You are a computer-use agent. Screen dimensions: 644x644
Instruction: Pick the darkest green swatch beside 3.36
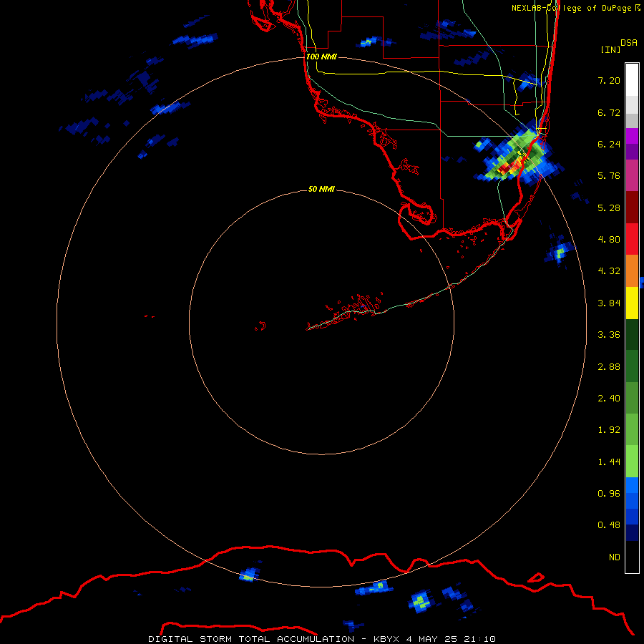point(632,334)
